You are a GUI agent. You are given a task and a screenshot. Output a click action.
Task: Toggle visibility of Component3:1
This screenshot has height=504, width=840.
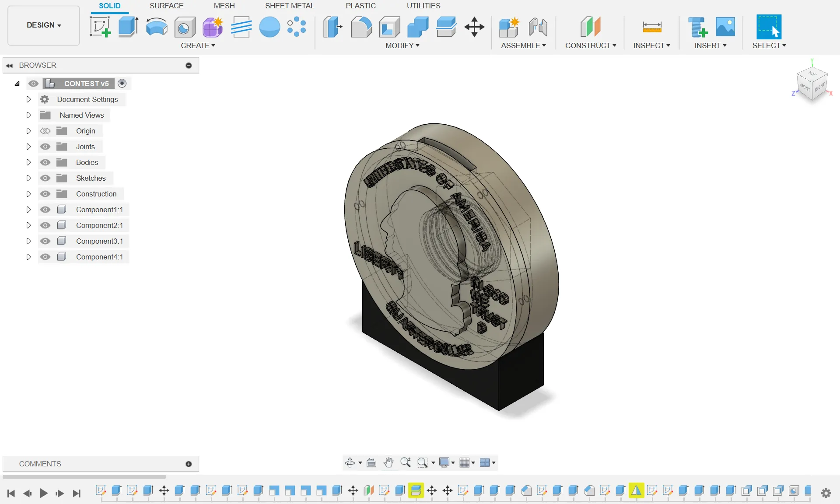pos(45,241)
